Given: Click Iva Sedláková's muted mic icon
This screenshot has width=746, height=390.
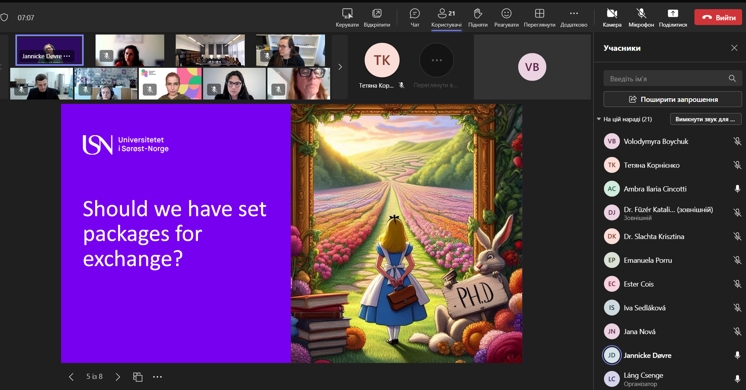Looking at the screenshot, I should tap(737, 308).
